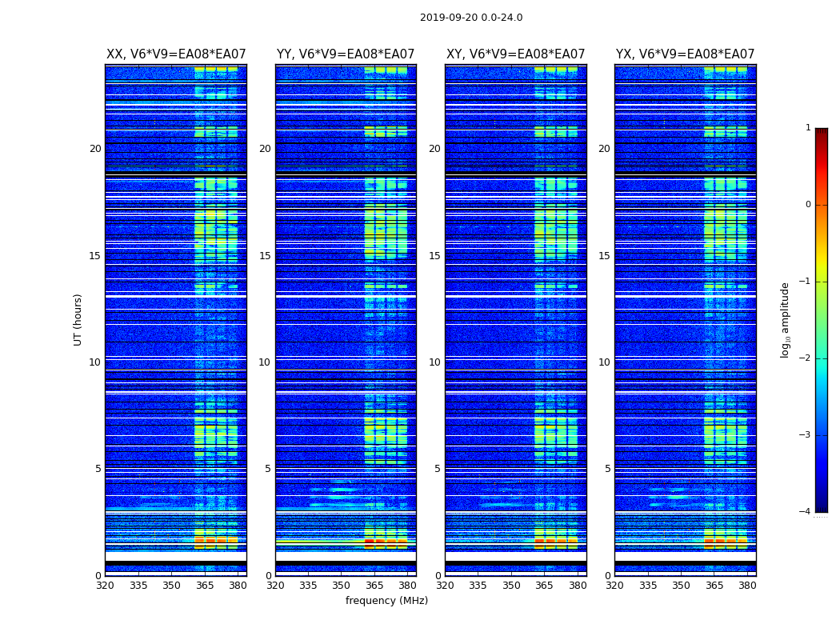Click the UT (hours) axis label

(78, 319)
